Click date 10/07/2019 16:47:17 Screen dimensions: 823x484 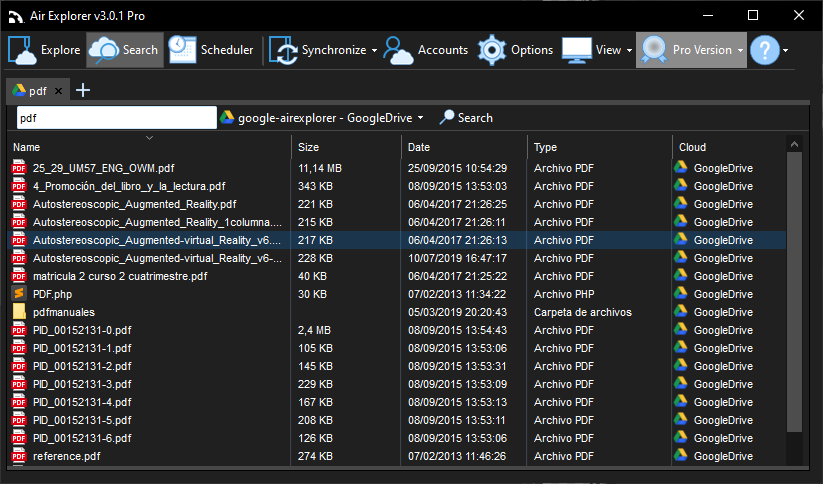[457, 258]
